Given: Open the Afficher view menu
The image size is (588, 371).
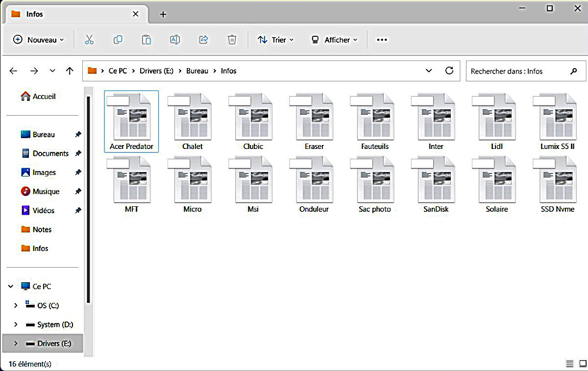Looking at the screenshot, I should point(335,40).
